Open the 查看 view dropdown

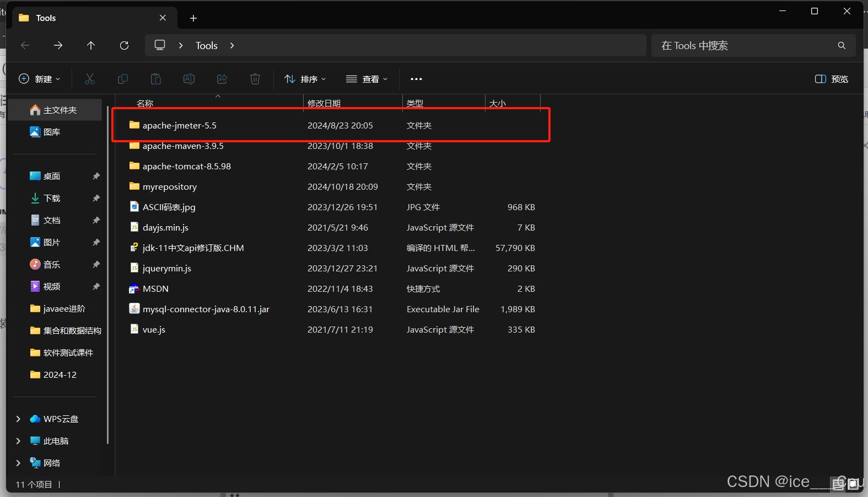(367, 79)
